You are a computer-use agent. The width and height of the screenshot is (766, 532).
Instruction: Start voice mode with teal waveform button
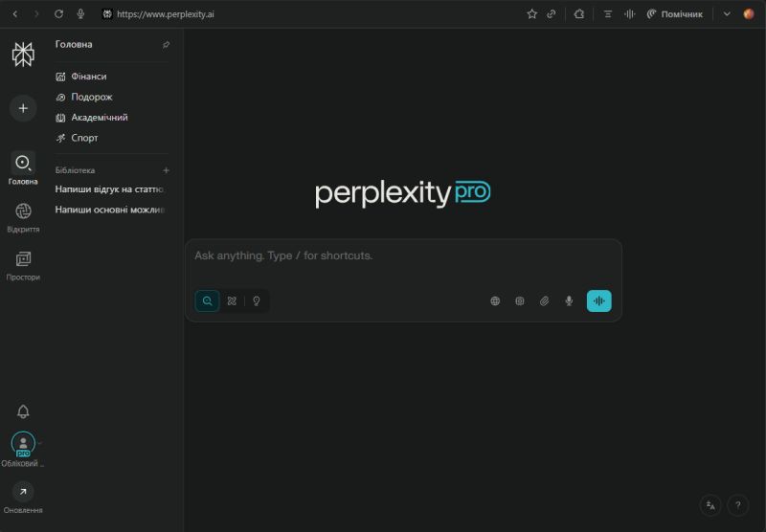point(599,300)
